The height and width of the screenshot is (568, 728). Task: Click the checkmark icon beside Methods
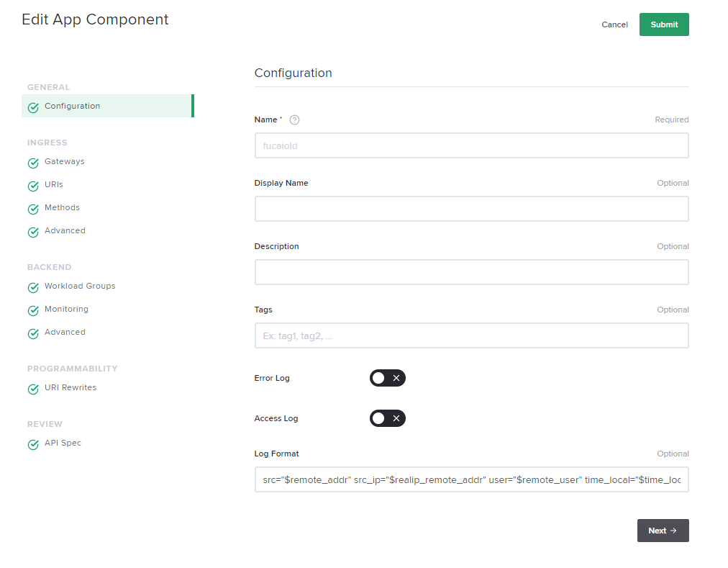[33, 209]
